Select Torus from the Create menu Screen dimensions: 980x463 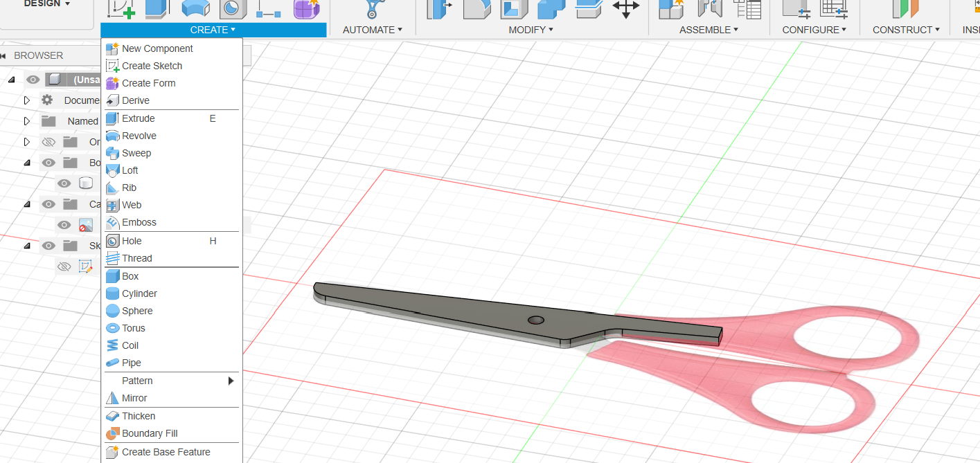pos(172,328)
